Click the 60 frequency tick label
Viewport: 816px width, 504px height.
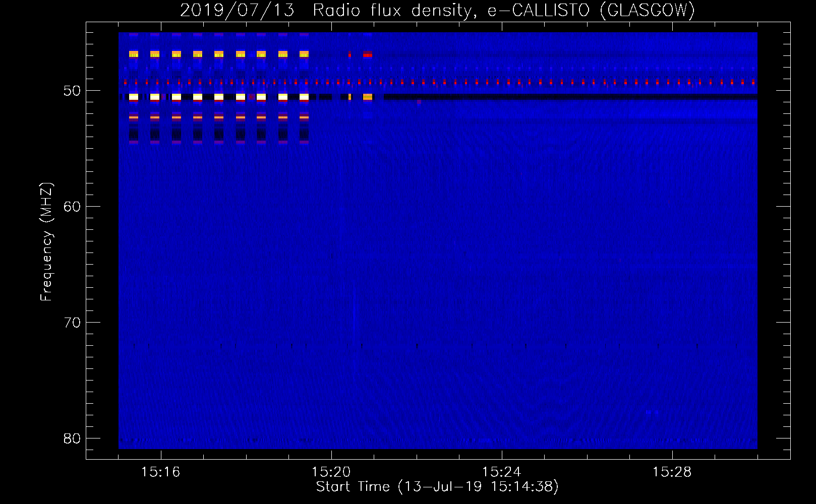pos(72,207)
